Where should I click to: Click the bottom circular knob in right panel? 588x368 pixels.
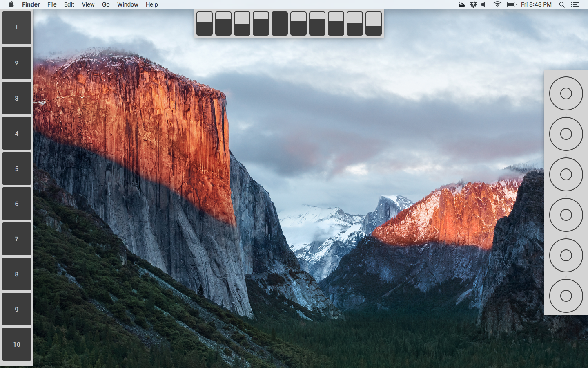tap(566, 296)
